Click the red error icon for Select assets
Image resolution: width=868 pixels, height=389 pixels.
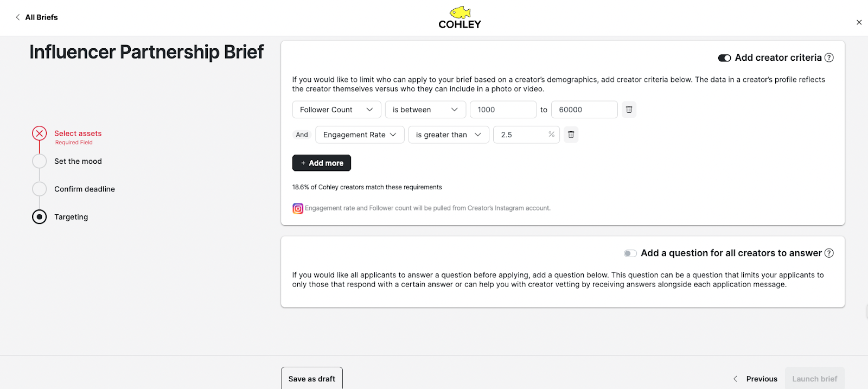(x=39, y=133)
